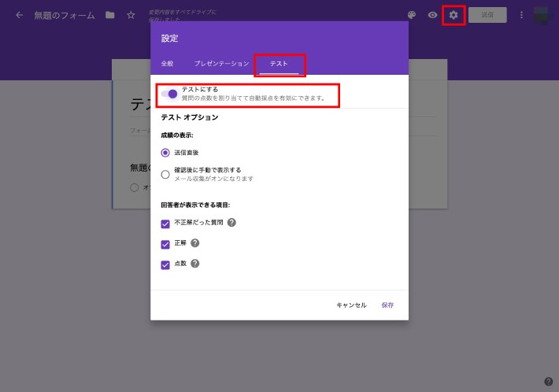Open the three-dot more options menu
Screen dimensions: 559x392
pyautogui.click(x=521, y=15)
